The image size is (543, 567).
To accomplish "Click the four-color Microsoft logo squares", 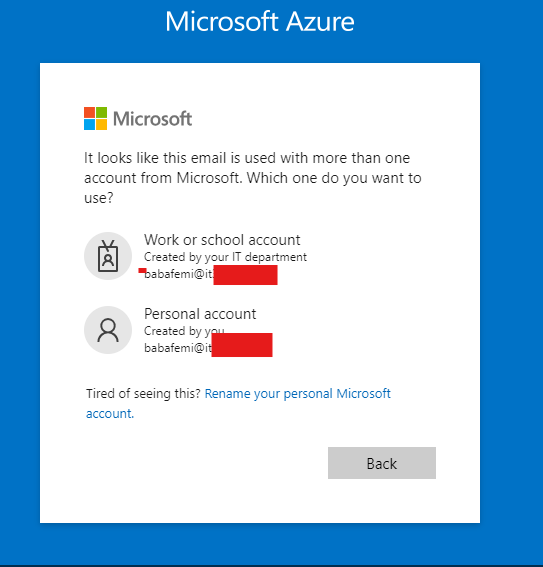I will click(x=95, y=118).
